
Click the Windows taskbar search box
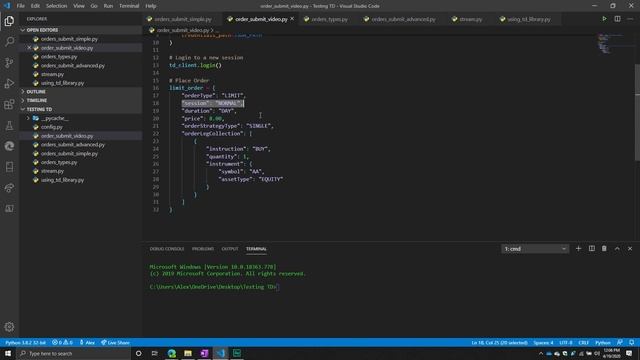click(x=73, y=353)
